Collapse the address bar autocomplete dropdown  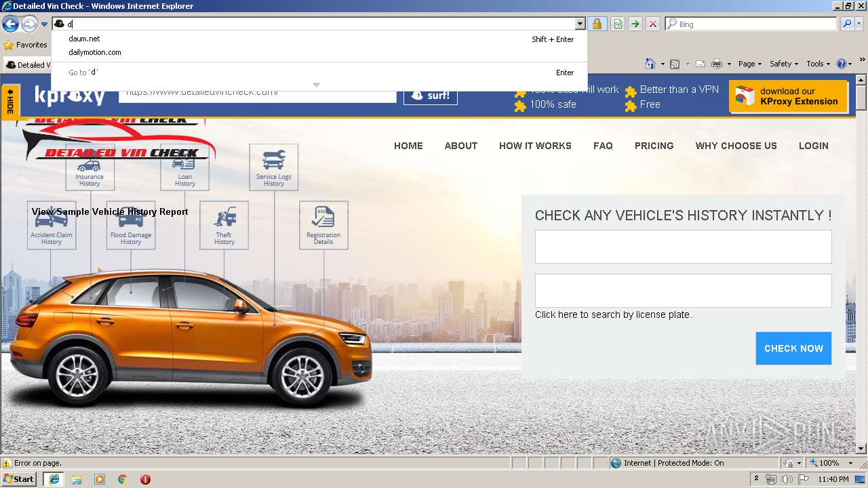[x=580, y=24]
